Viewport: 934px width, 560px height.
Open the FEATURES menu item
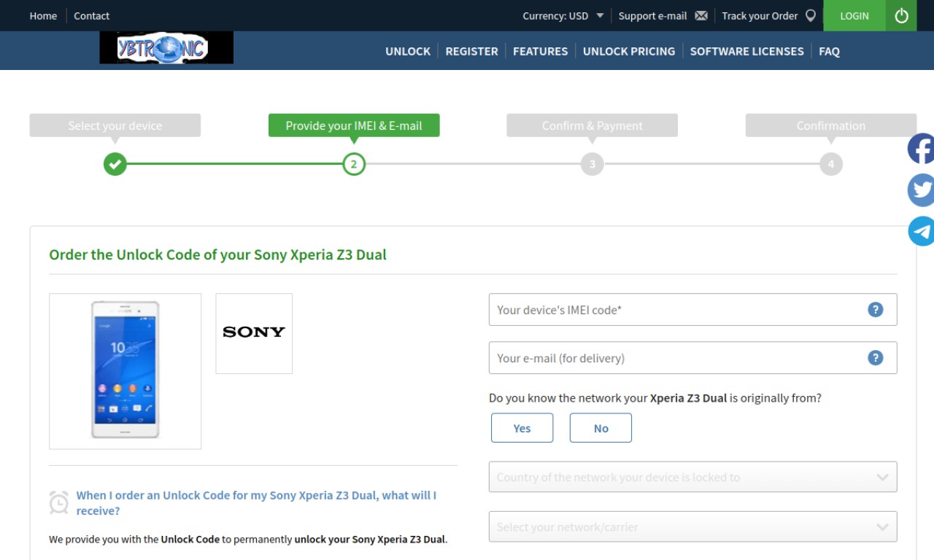pos(540,51)
